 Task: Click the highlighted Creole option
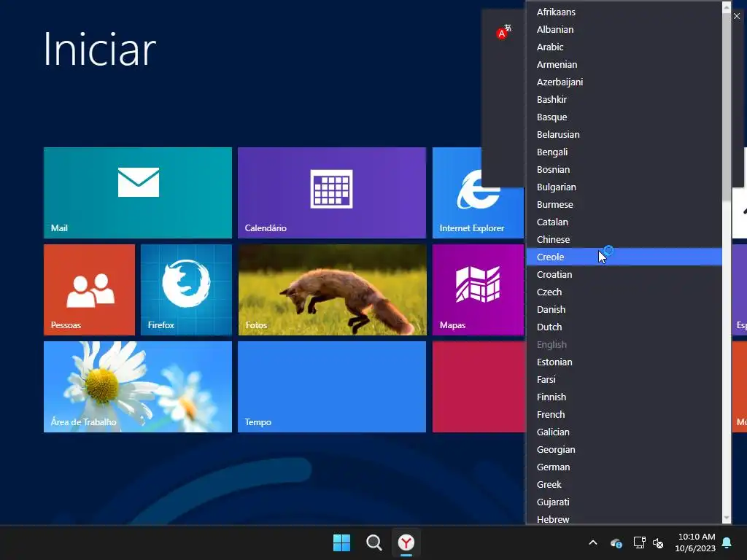624,257
